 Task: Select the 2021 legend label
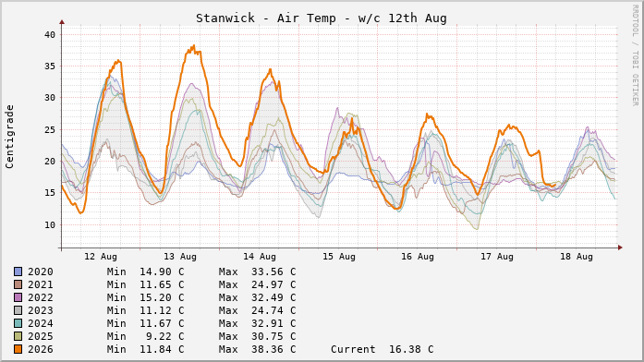click(x=41, y=284)
